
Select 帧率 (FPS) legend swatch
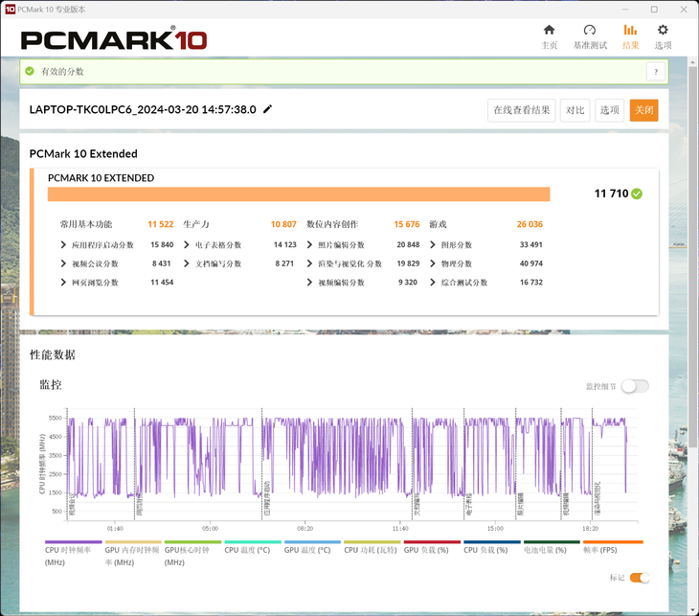click(x=613, y=542)
